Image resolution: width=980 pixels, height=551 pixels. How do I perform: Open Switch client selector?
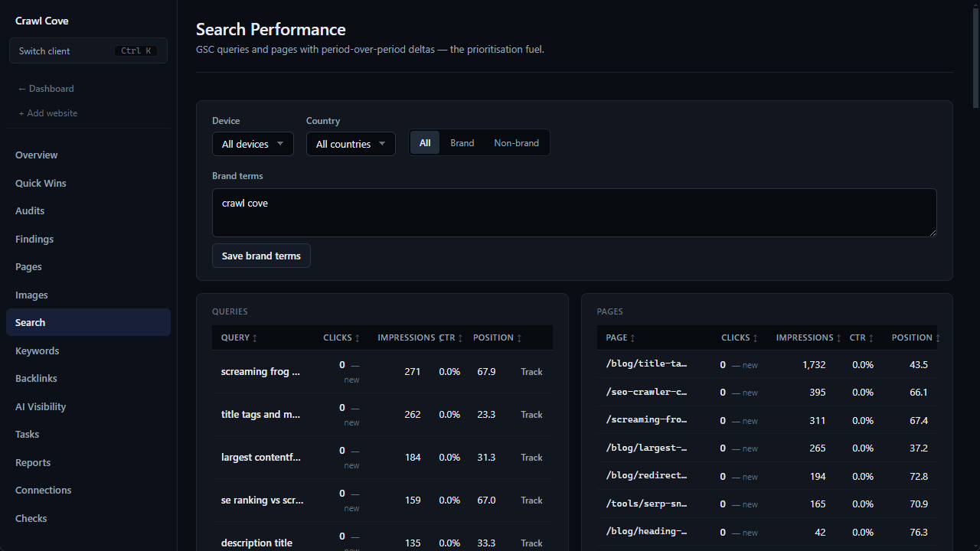(x=88, y=51)
